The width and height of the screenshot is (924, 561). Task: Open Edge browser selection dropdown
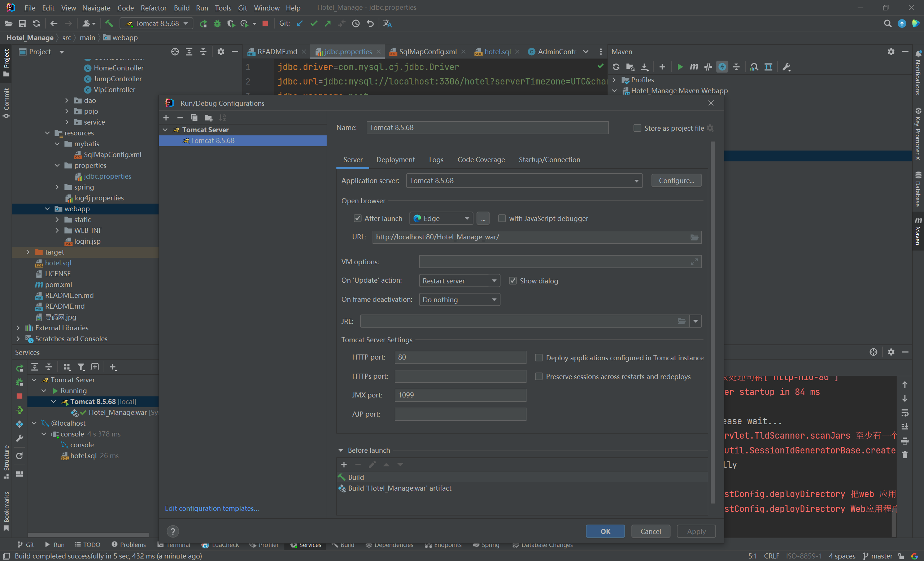[441, 219]
